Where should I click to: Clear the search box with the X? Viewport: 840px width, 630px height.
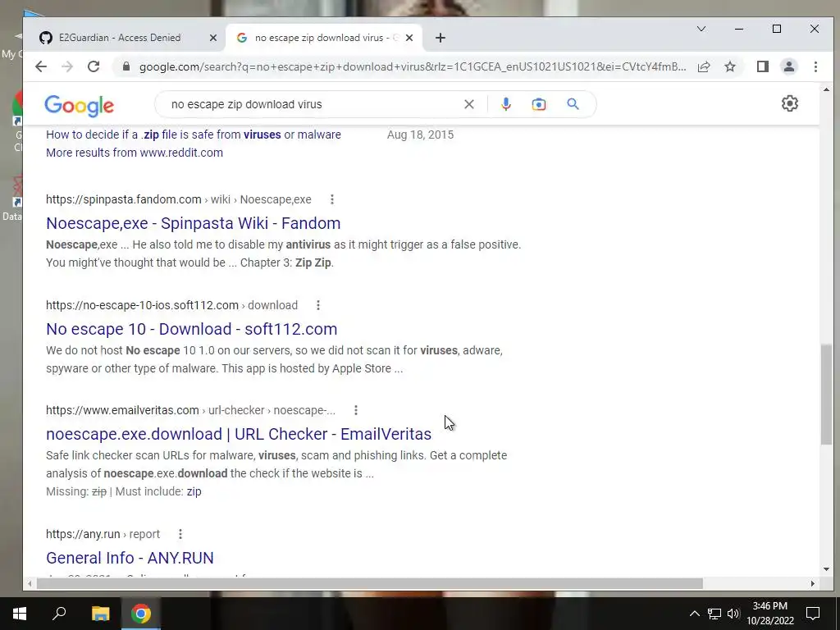pos(468,104)
